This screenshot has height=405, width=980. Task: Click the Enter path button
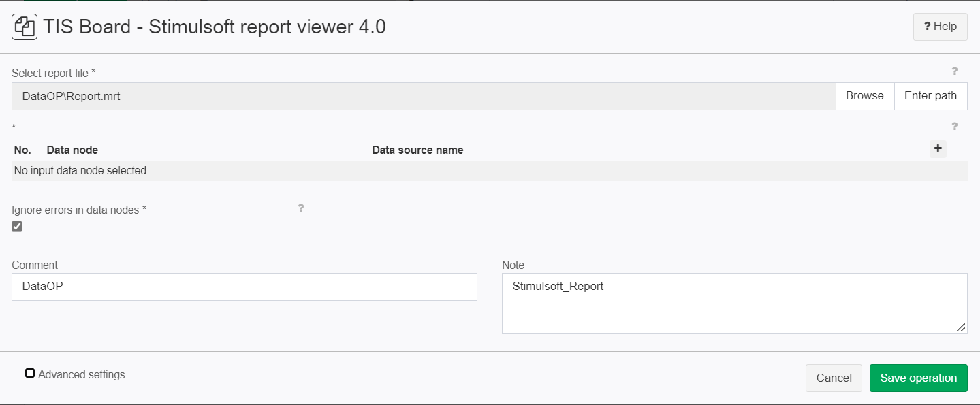930,96
